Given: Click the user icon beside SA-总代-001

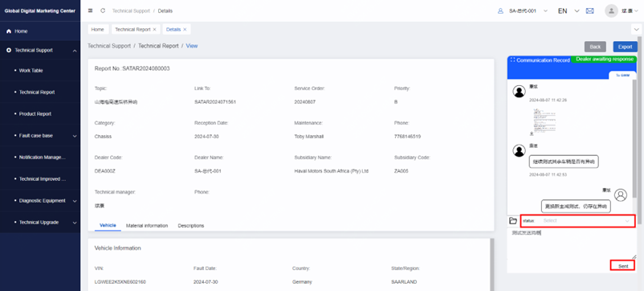Looking at the screenshot, I should pyautogui.click(x=500, y=11).
